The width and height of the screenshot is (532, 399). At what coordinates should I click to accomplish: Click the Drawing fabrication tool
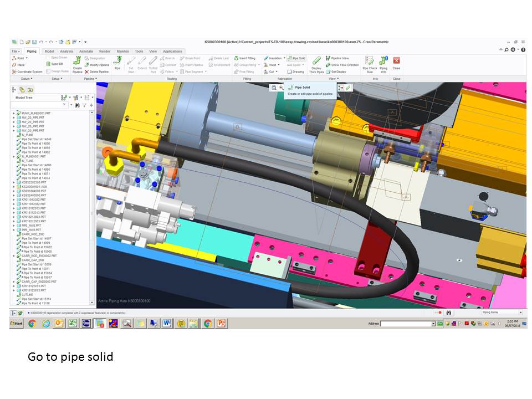coord(295,71)
